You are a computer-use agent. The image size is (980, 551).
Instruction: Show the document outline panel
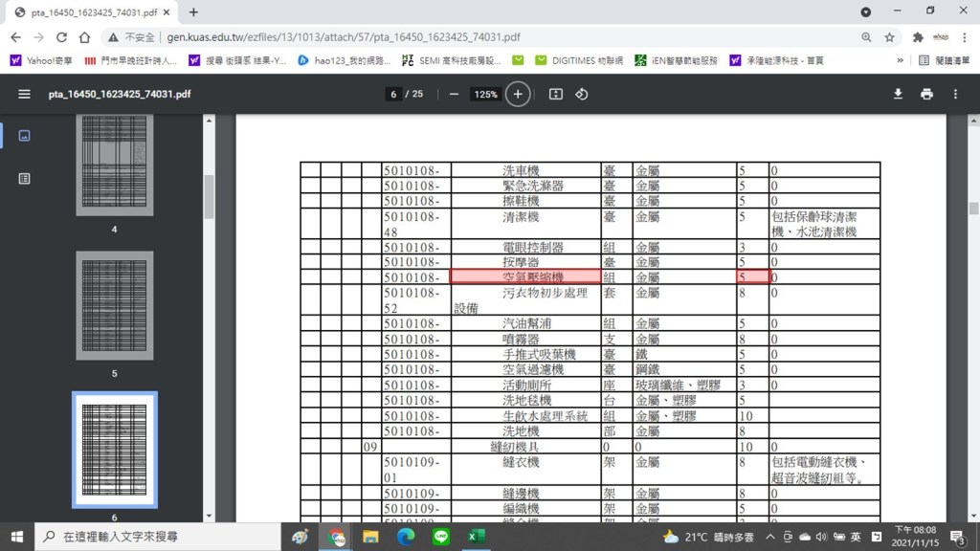coord(24,178)
